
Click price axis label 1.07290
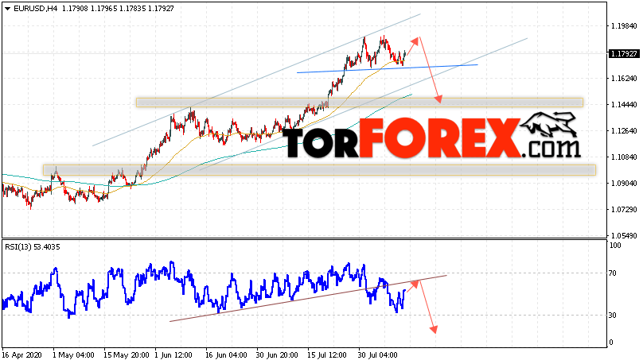point(624,210)
